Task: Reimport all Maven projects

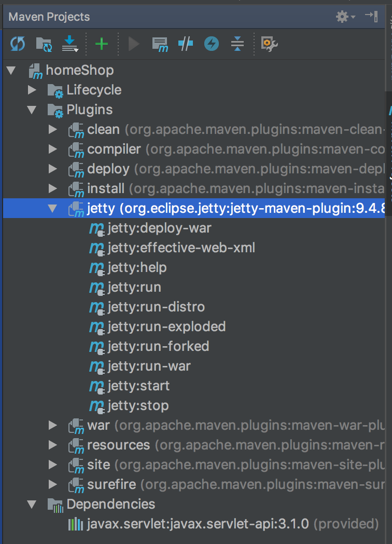Action: pyautogui.click(x=17, y=44)
